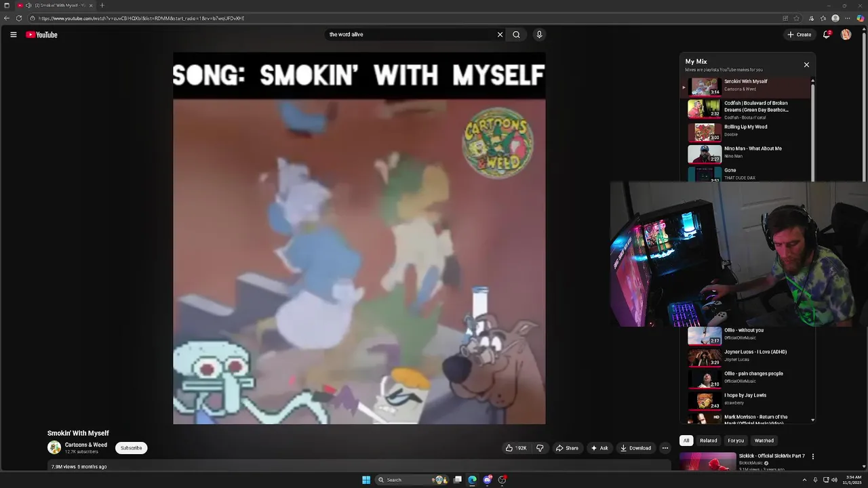Click the browser back arrow

tap(7, 18)
